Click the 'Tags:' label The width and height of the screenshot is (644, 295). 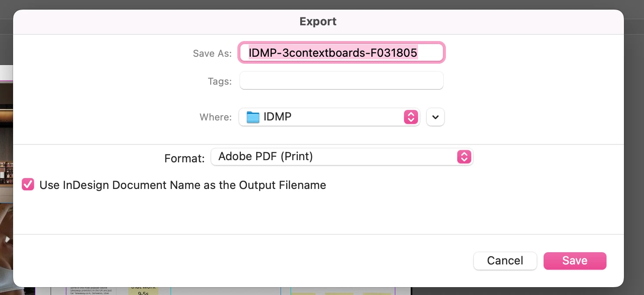pos(220,81)
